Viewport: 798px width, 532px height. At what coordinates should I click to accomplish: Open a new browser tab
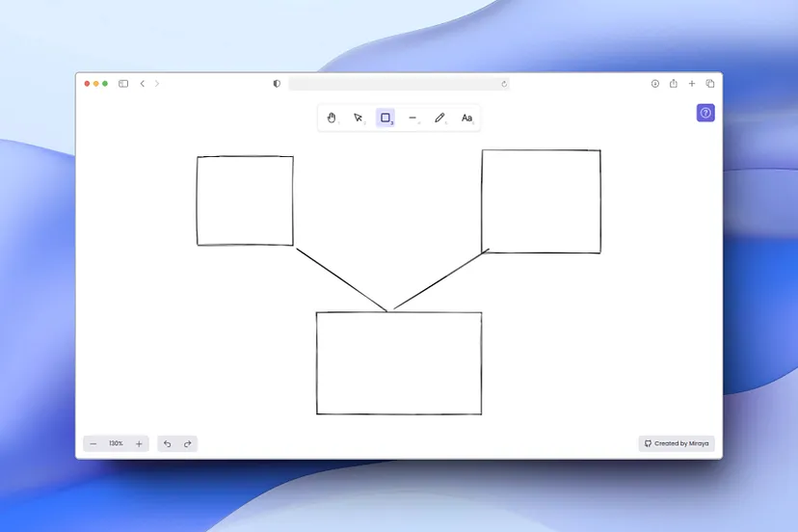pos(691,84)
